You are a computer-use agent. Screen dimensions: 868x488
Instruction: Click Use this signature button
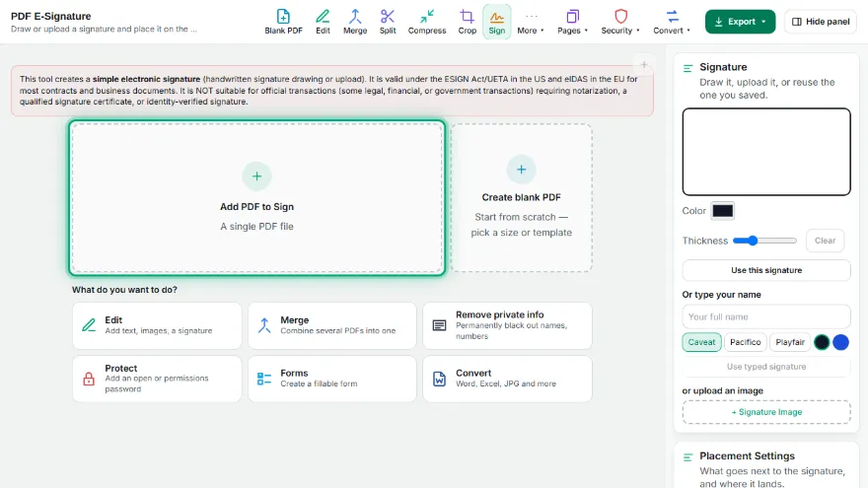click(x=766, y=270)
